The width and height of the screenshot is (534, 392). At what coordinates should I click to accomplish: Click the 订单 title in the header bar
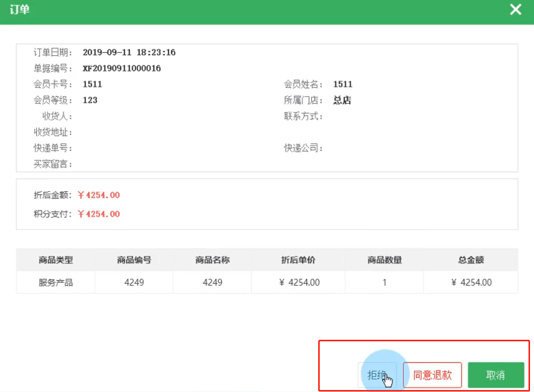(19, 10)
